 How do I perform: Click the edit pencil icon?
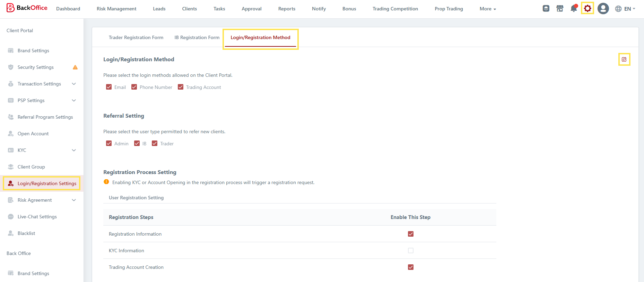click(624, 60)
